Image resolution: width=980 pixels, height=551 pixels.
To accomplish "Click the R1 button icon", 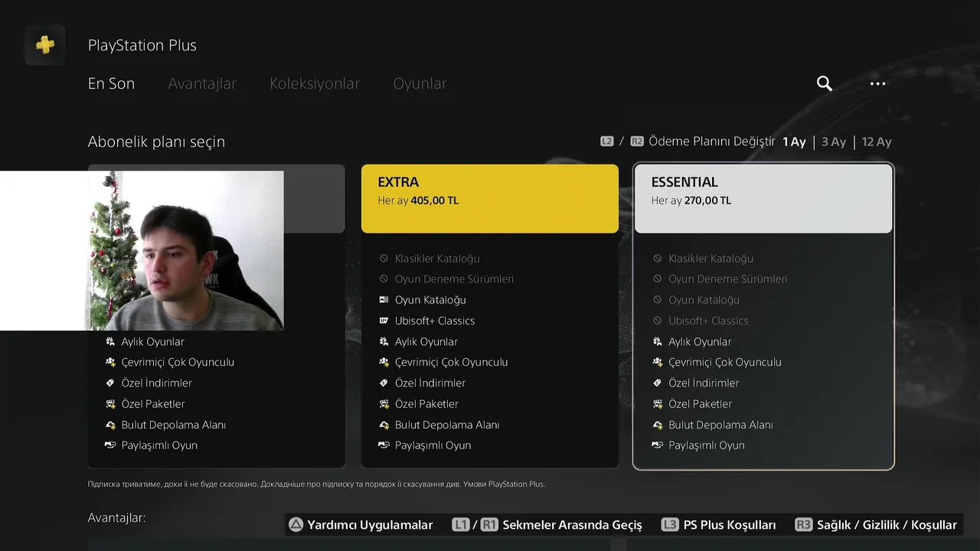I will pos(489,525).
